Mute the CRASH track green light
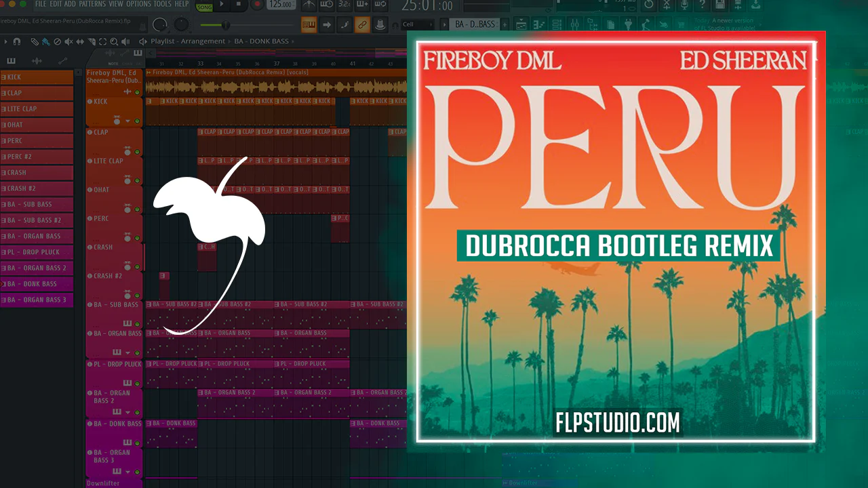Image resolution: width=868 pixels, height=488 pixels. (x=137, y=267)
